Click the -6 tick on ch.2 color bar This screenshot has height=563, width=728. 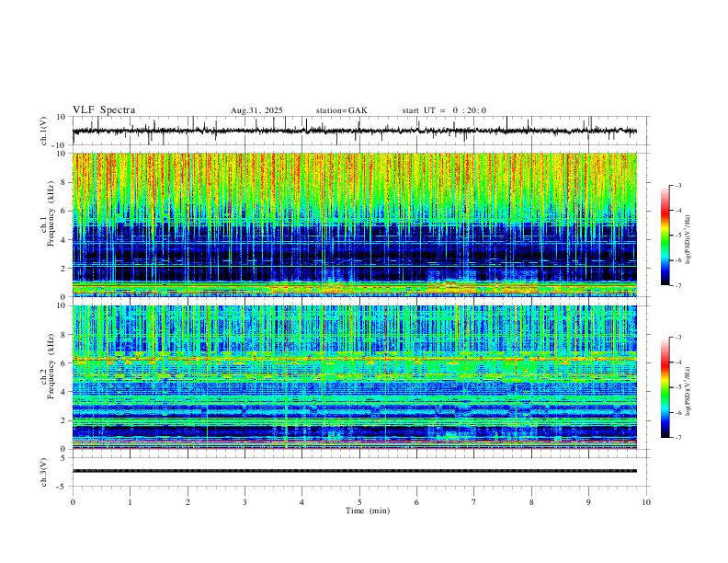pyautogui.click(x=677, y=412)
